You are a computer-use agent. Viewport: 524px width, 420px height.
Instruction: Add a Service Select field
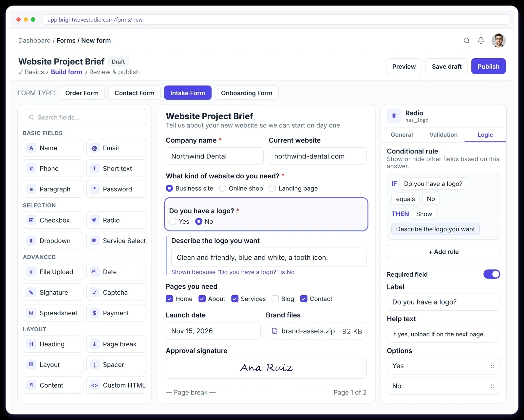pos(116,241)
